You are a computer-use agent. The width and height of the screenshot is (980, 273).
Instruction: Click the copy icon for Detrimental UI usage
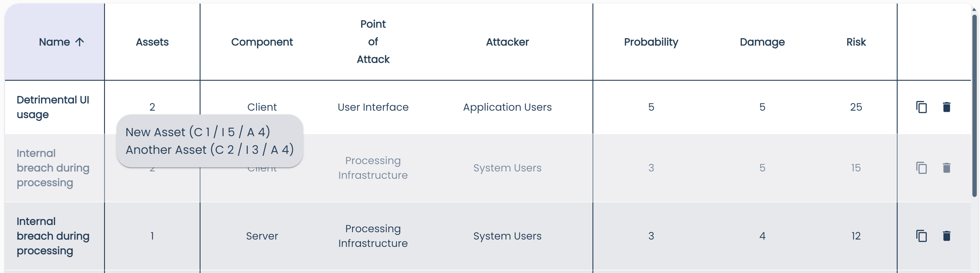(x=921, y=107)
